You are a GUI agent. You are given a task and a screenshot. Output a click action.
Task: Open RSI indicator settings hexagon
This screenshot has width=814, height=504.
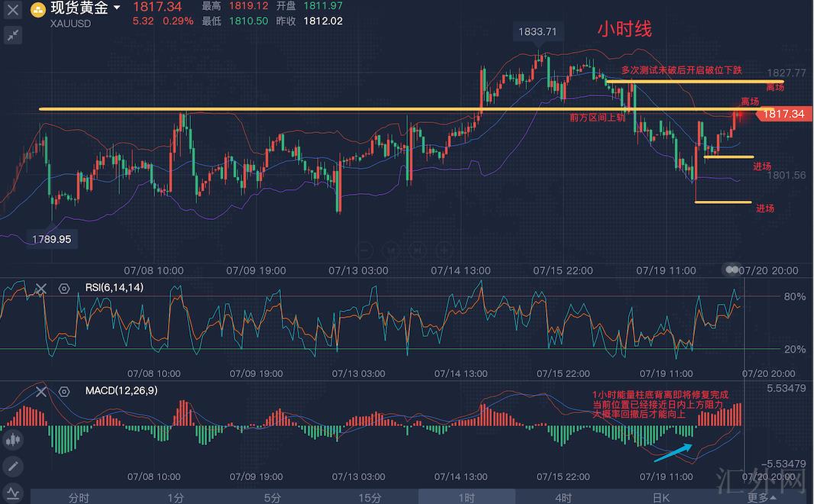(64, 288)
